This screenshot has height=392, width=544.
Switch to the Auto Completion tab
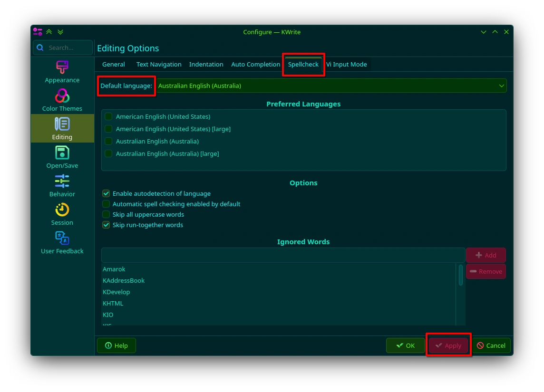[x=255, y=64]
